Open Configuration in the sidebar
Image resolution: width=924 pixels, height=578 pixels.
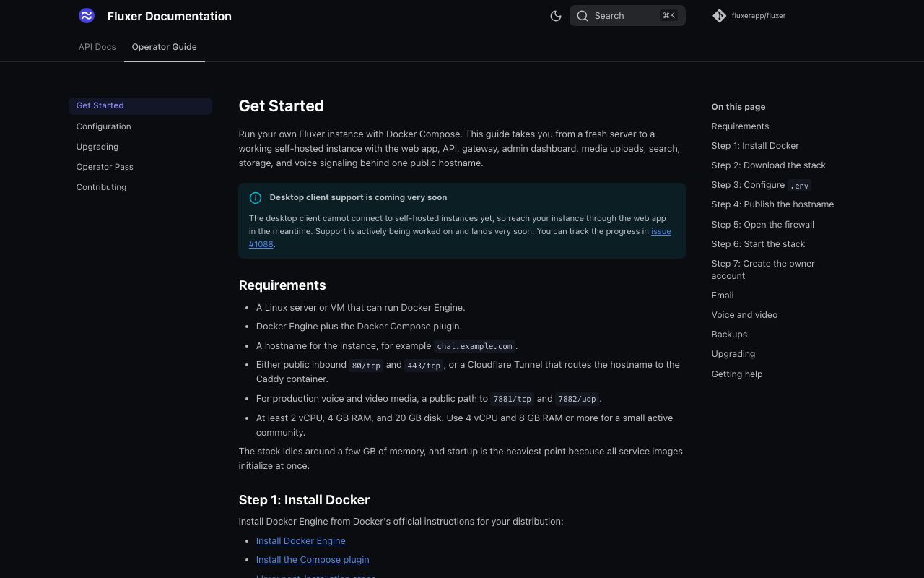tap(103, 126)
